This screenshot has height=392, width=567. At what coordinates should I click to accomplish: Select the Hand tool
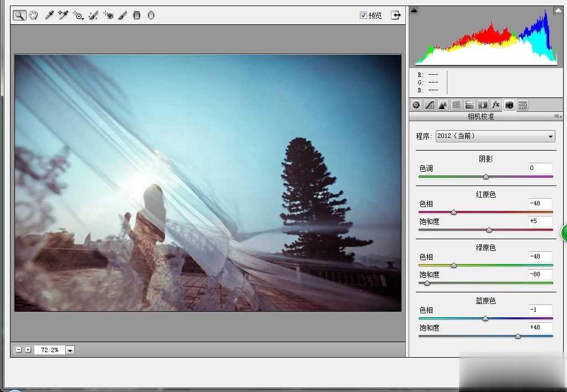tap(34, 16)
